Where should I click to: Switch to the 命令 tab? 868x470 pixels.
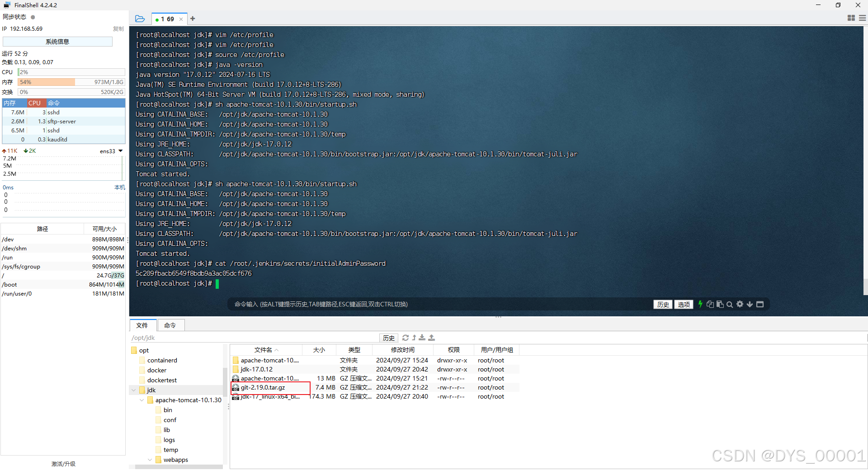170,325
